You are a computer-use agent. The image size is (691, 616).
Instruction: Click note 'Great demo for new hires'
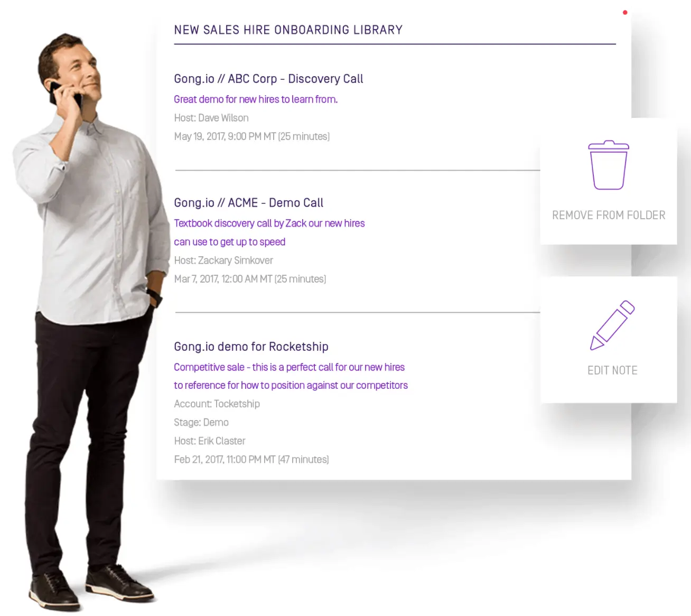tap(256, 99)
